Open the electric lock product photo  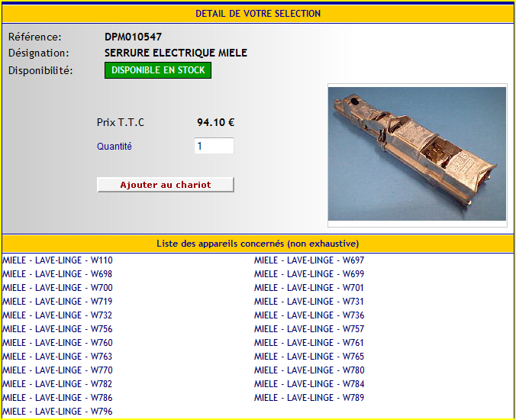[417, 154]
